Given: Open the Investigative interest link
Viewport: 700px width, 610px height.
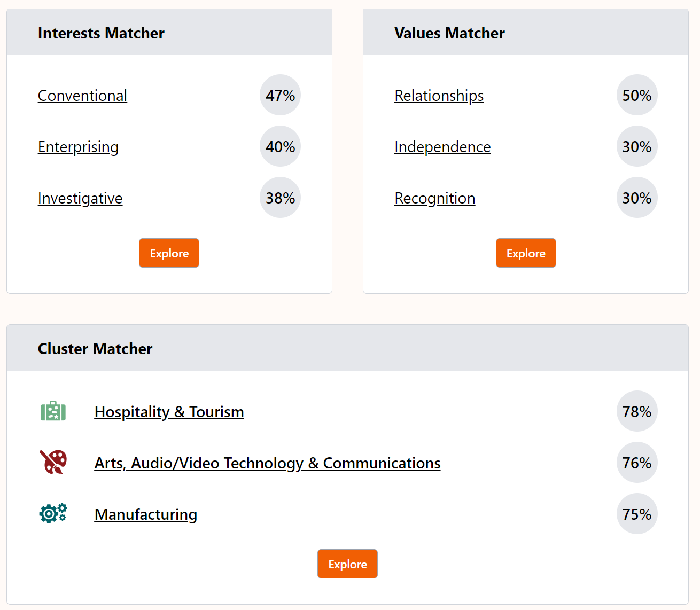Looking at the screenshot, I should tap(80, 198).
